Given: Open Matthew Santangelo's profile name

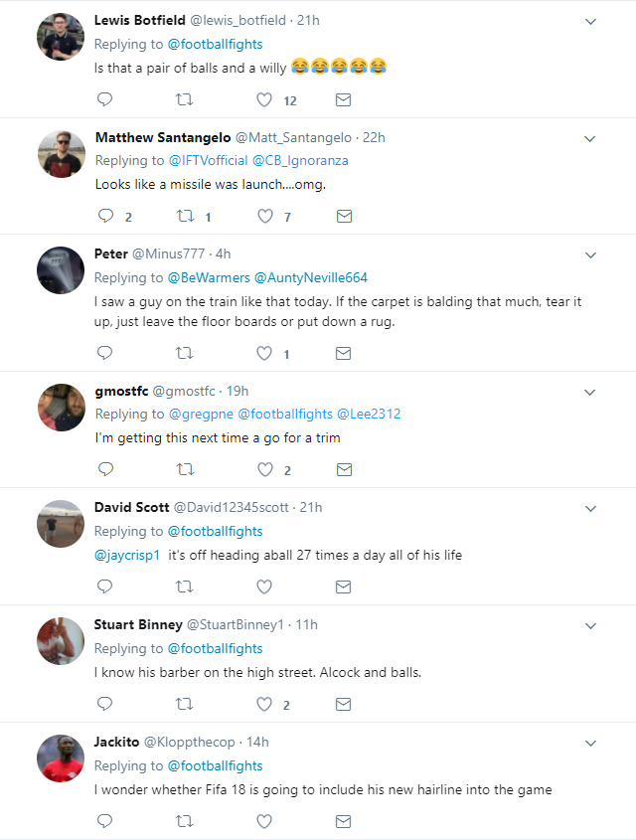Looking at the screenshot, I should coord(163,137).
